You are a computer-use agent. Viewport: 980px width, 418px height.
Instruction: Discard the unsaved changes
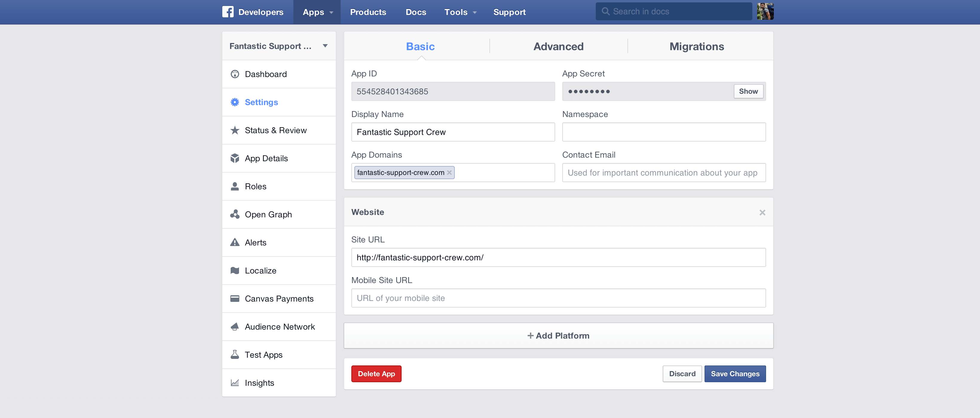tap(682, 374)
